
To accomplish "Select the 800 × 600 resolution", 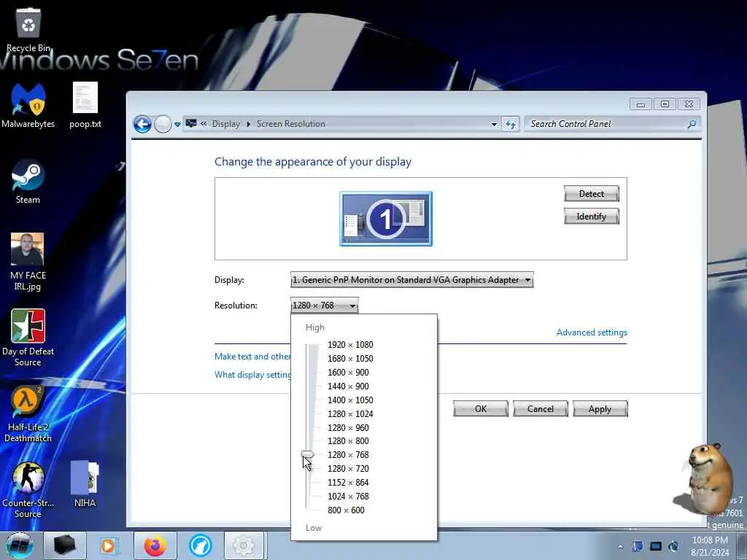I will pyautogui.click(x=346, y=510).
